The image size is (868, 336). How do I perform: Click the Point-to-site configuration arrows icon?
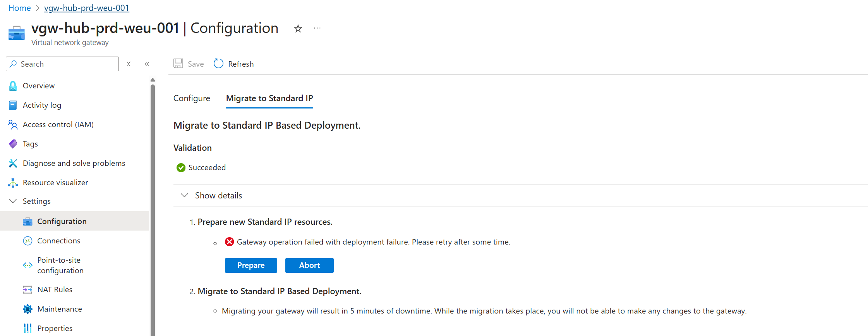pyautogui.click(x=27, y=265)
